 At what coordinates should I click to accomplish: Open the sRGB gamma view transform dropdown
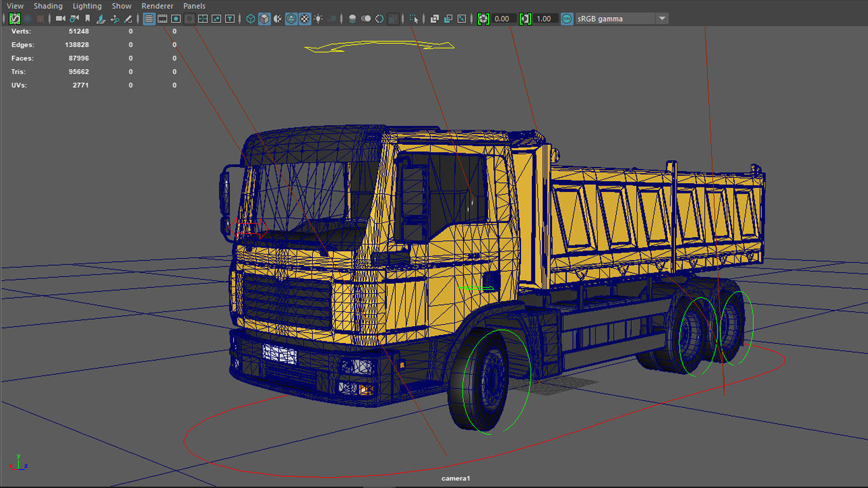[661, 18]
